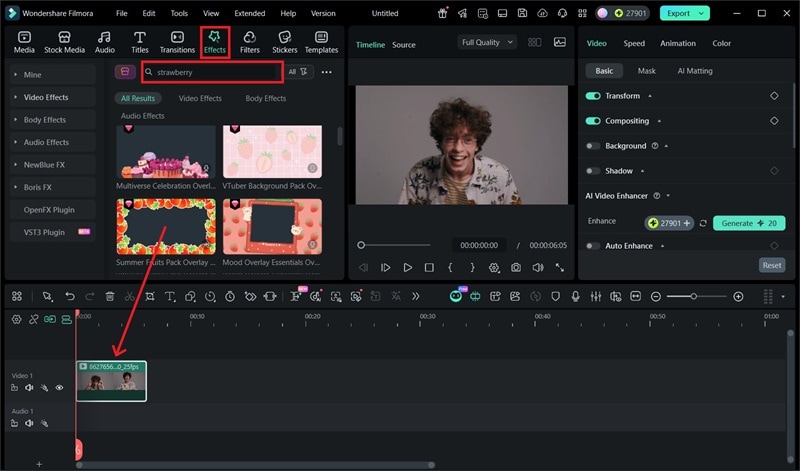The image size is (800, 471).
Task: Show the Video Effects results filter
Action: pos(200,98)
